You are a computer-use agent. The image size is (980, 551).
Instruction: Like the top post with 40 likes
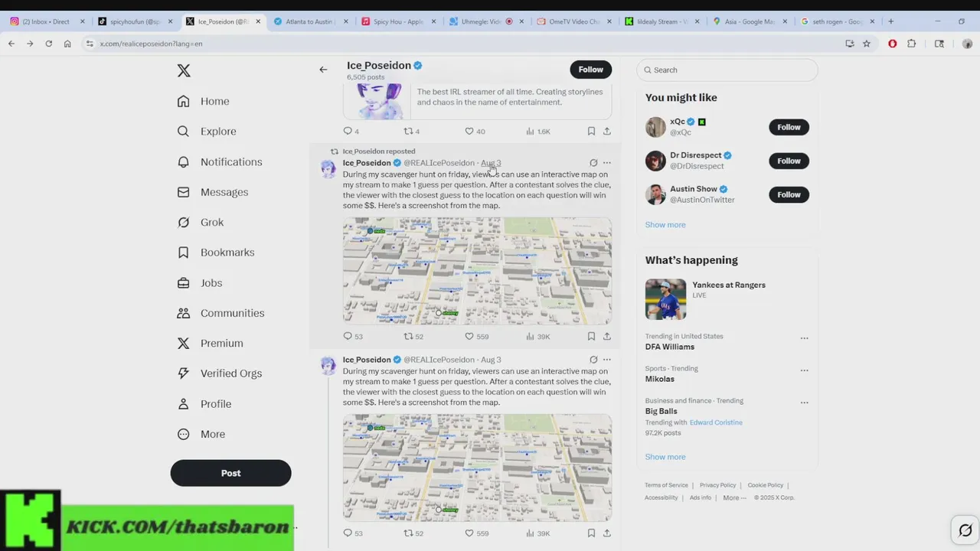coord(475,131)
